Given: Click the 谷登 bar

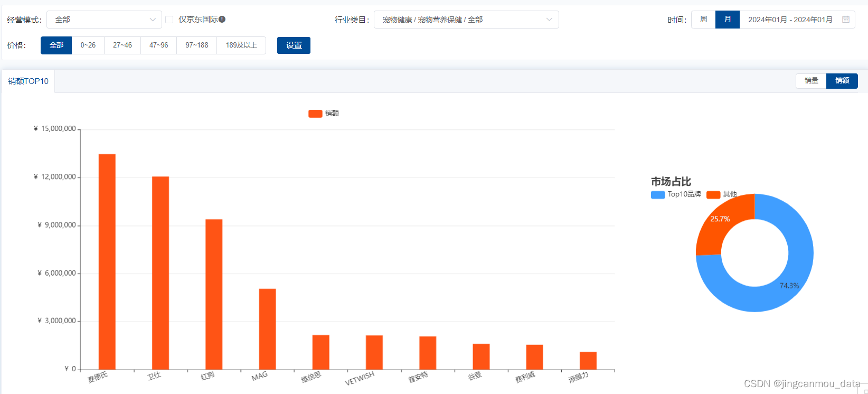Looking at the screenshot, I should 481,357.
